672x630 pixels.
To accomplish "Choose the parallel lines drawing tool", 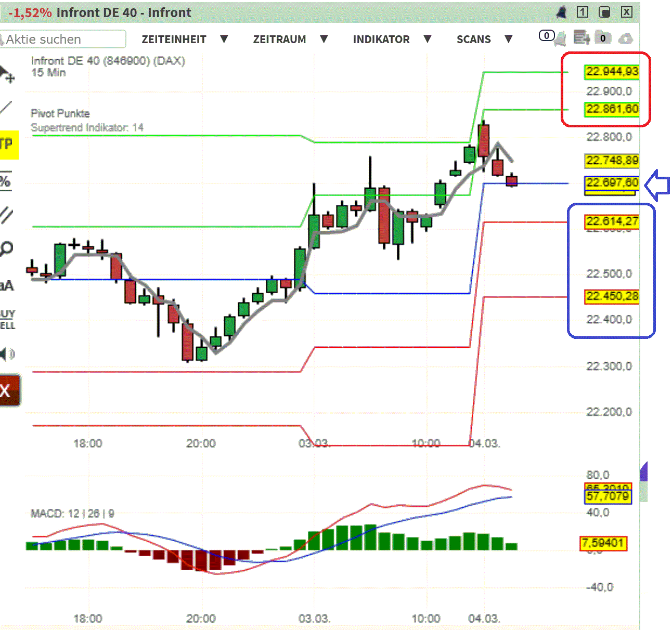I will (x=6, y=214).
